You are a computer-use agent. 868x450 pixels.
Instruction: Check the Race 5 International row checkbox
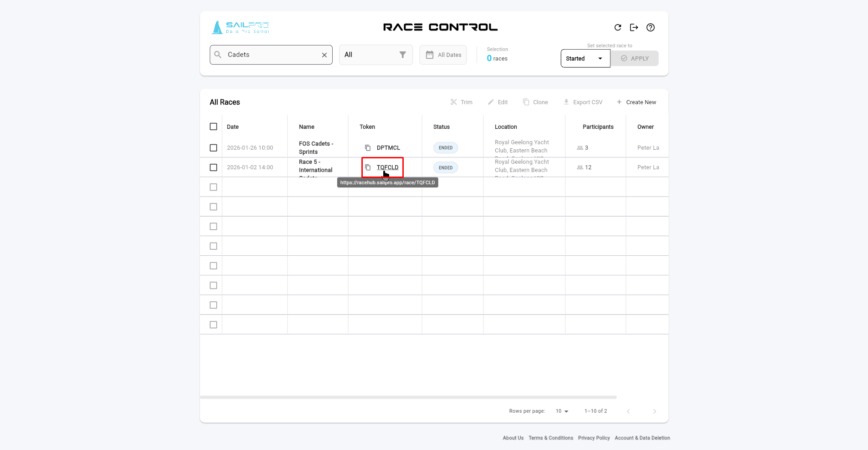213,167
